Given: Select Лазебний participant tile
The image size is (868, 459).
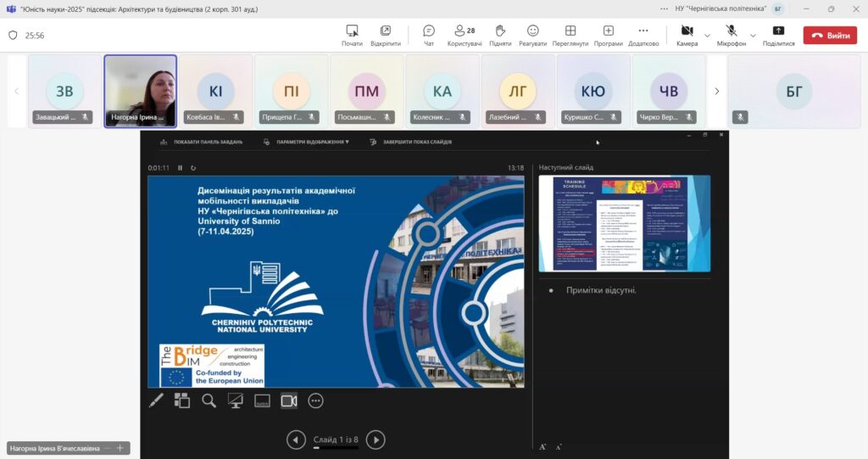Looking at the screenshot, I should point(518,91).
